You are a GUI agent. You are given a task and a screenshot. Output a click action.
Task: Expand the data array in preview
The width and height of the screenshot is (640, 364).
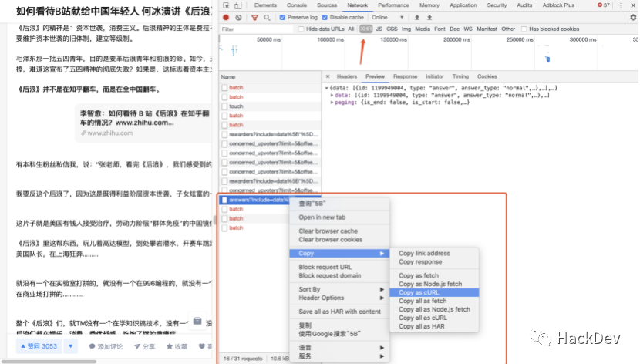tap(332, 96)
